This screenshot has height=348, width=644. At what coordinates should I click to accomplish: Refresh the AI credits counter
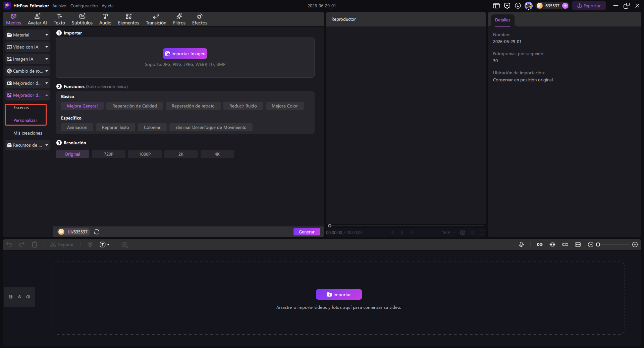coord(97,232)
